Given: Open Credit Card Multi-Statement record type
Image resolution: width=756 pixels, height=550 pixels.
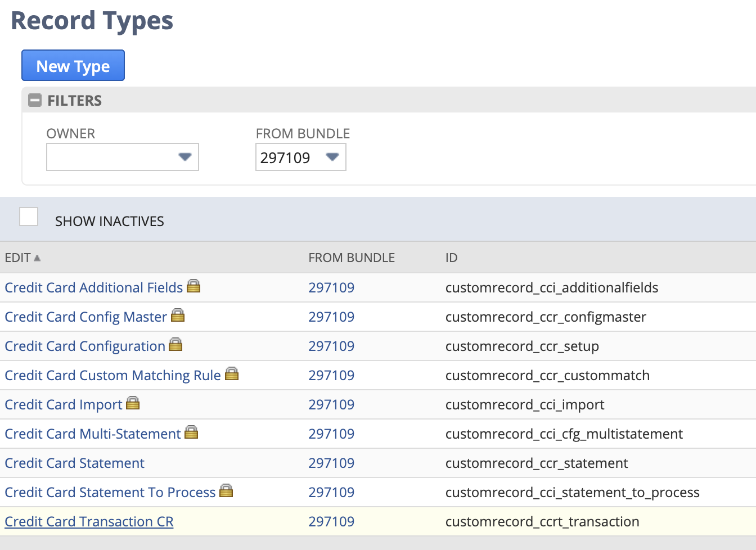Looking at the screenshot, I should (93, 434).
